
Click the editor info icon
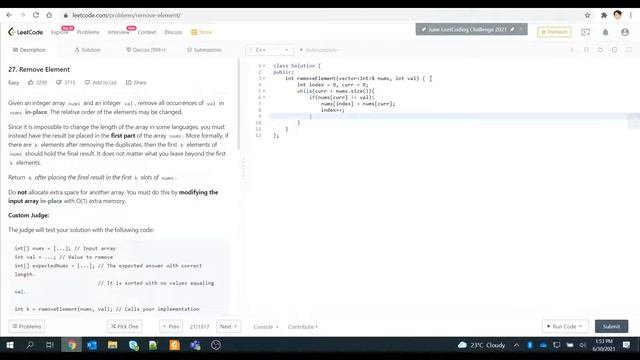[572, 50]
